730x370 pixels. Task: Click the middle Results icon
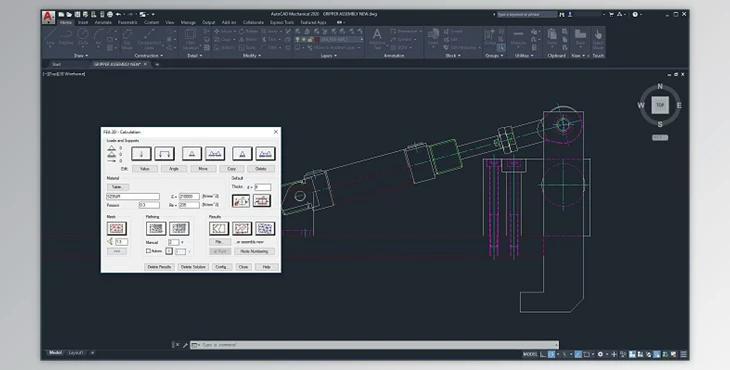tap(242, 229)
